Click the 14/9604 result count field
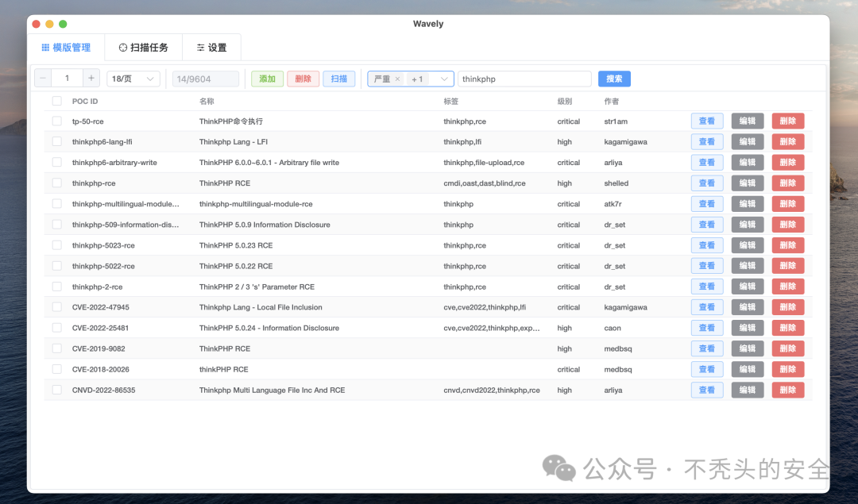The height and width of the screenshot is (504, 858). pyautogui.click(x=206, y=79)
